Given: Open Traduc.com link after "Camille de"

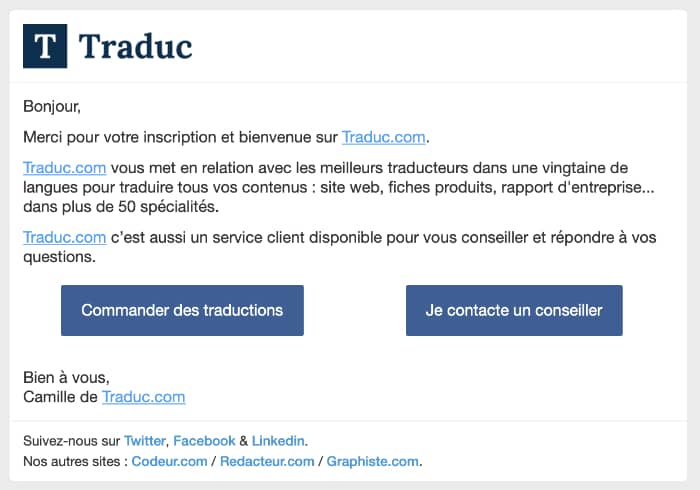Looking at the screenshot, I should pyautogui.click(x=143, y=397).
